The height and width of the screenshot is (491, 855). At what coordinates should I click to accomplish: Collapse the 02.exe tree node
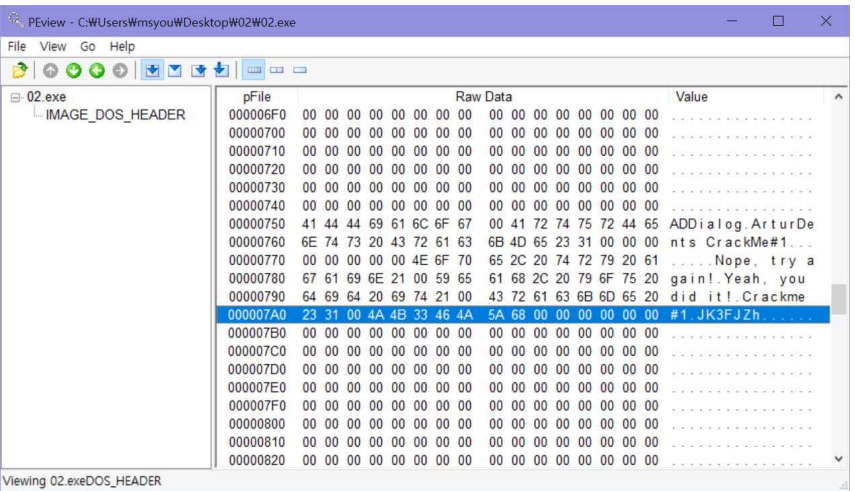16,98
